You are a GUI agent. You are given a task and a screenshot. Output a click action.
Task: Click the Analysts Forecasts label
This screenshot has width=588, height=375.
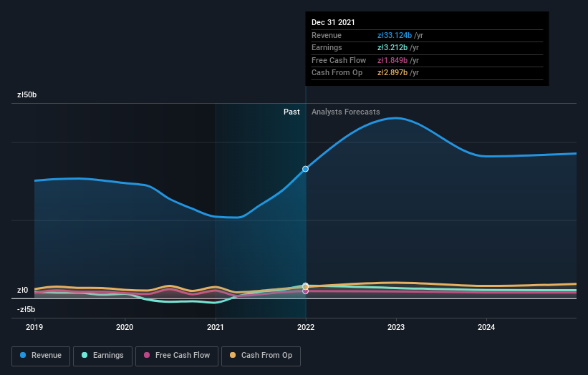point(346,112)
